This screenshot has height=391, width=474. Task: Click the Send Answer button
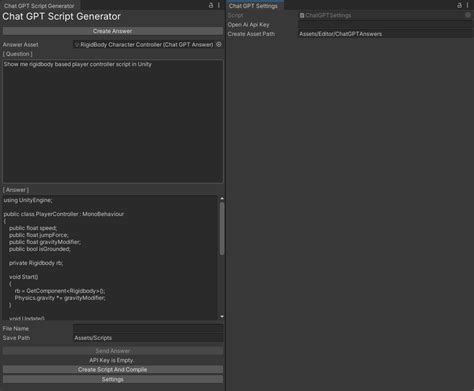point(113,351)
